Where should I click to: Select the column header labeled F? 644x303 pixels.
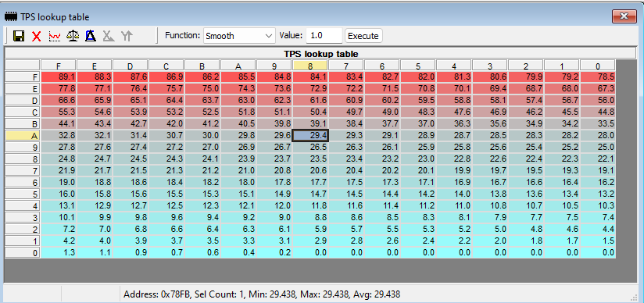(x=59, y=65)
